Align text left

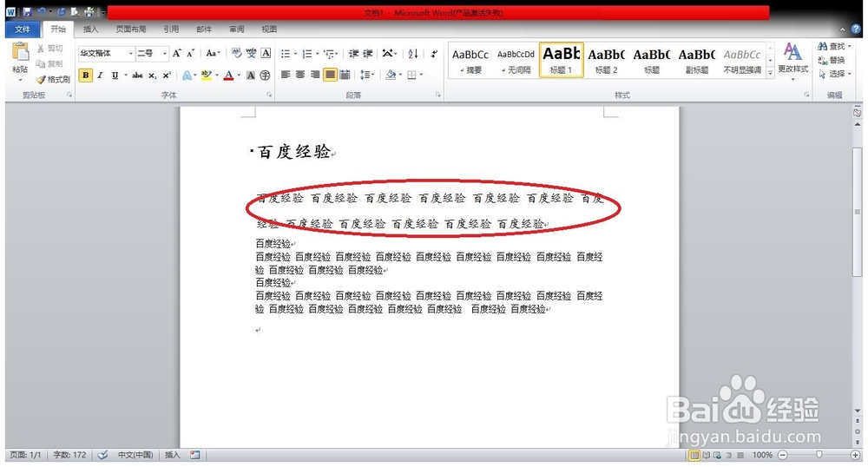[x=286, y=74]
